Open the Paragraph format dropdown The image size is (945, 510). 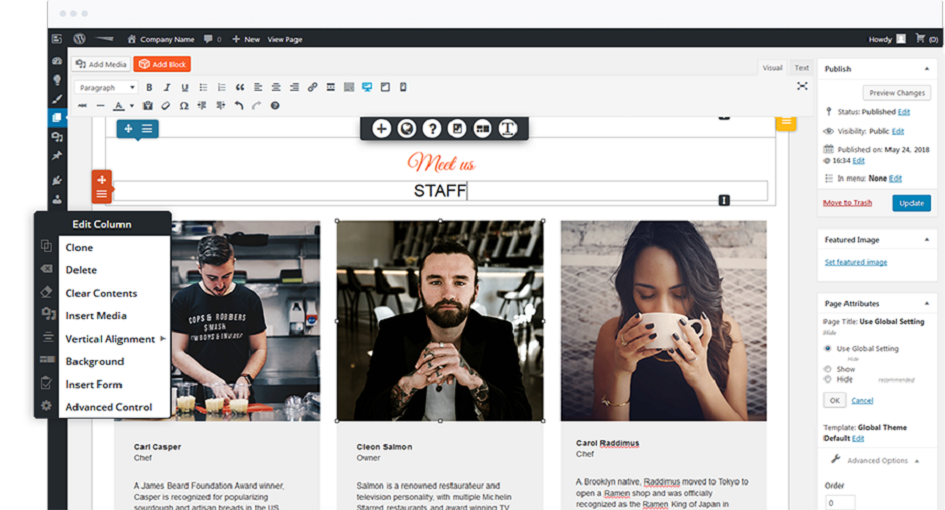pos(107,88)
